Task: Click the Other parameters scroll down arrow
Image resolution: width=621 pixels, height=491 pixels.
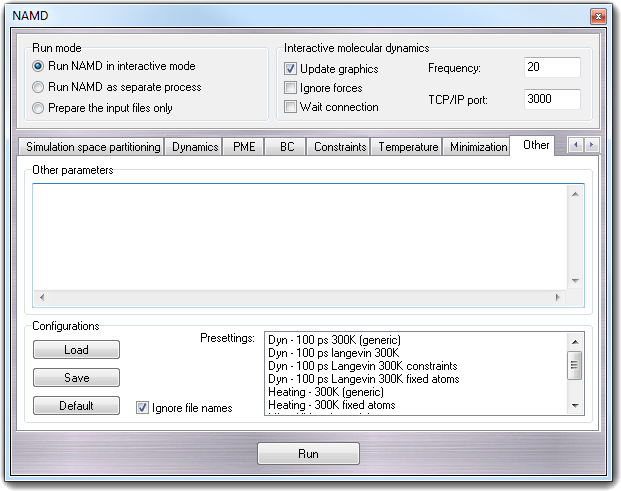Action: (x=575, y=281)
